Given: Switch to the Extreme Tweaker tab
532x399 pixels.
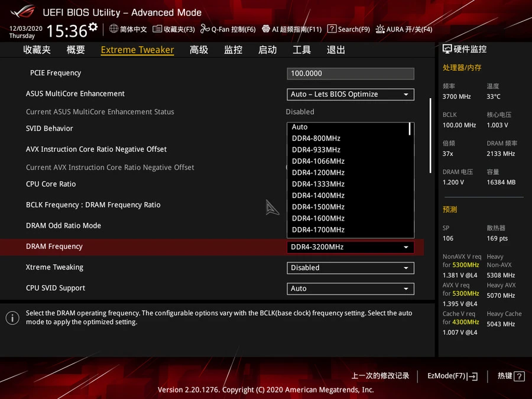Looking at the screenshot, I should click(137, 50).
